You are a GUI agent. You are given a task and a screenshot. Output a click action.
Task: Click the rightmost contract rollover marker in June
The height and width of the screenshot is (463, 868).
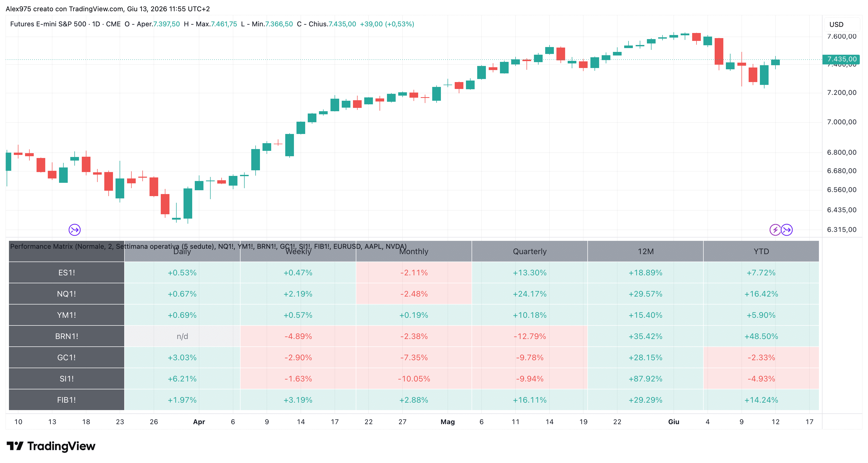tap(787, 230)
